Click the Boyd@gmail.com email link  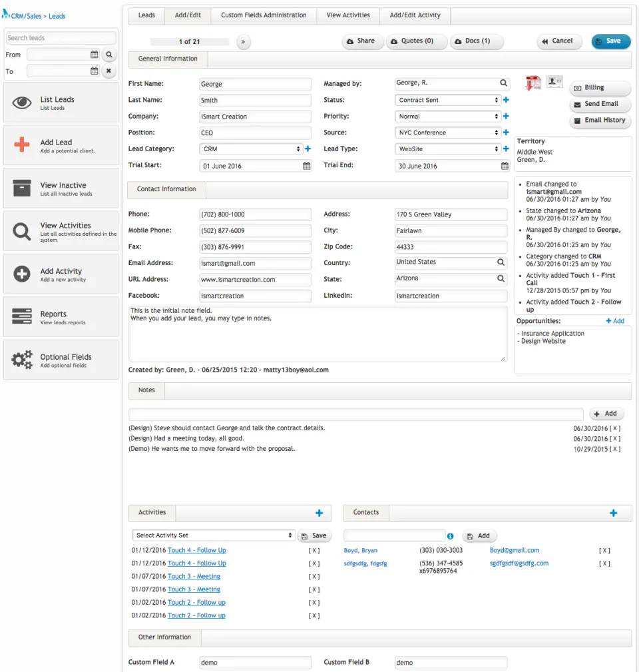(515, 550)
